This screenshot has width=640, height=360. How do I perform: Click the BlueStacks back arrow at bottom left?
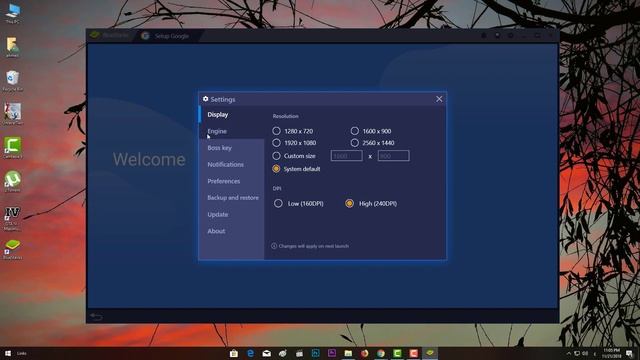click(96, 317)
